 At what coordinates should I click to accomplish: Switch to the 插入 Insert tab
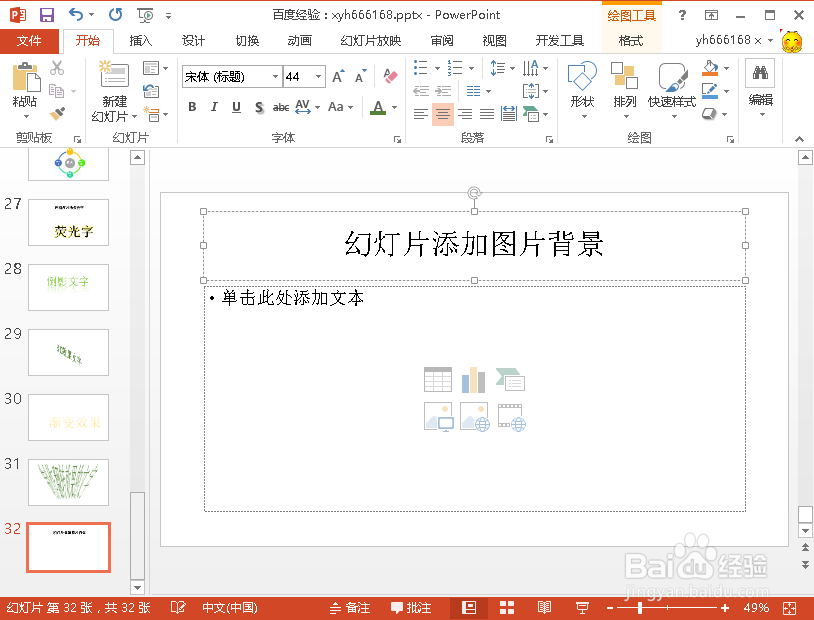pyautogui.click(x=140, y=41)
